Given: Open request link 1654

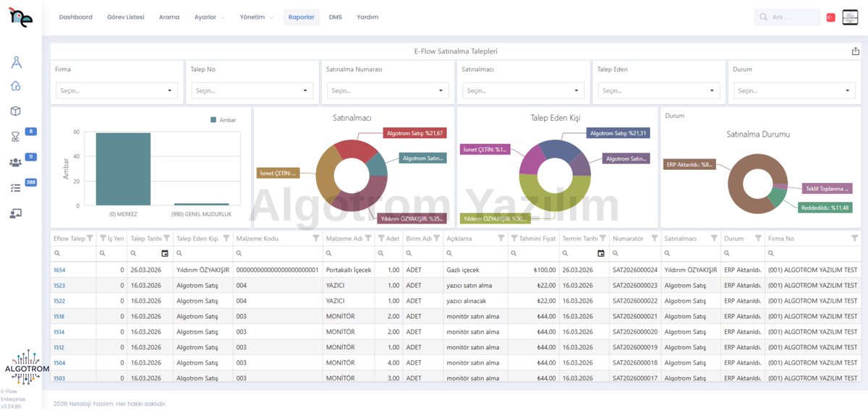Looking at the screenshot, I should pyautogui.click(x=59, y=270).
